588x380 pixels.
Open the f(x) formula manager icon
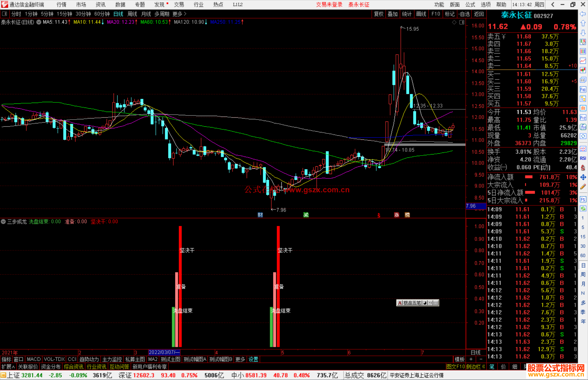(583, 127)
